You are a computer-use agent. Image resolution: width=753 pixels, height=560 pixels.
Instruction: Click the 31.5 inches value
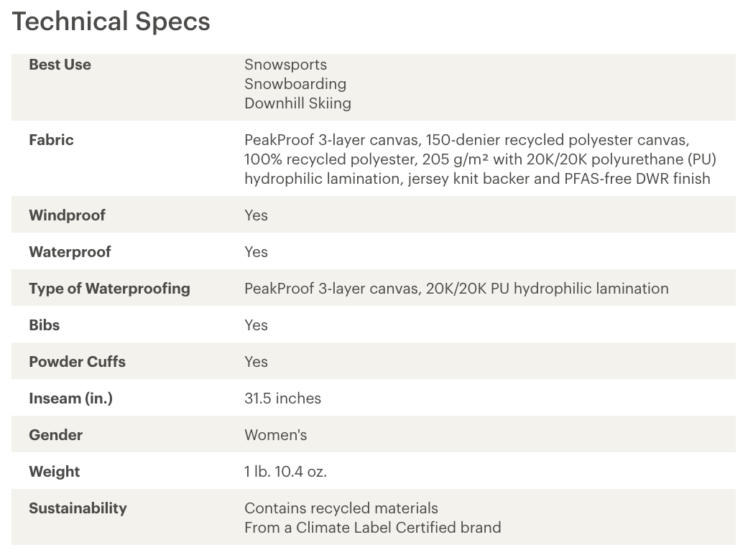(x=282, y=398)
